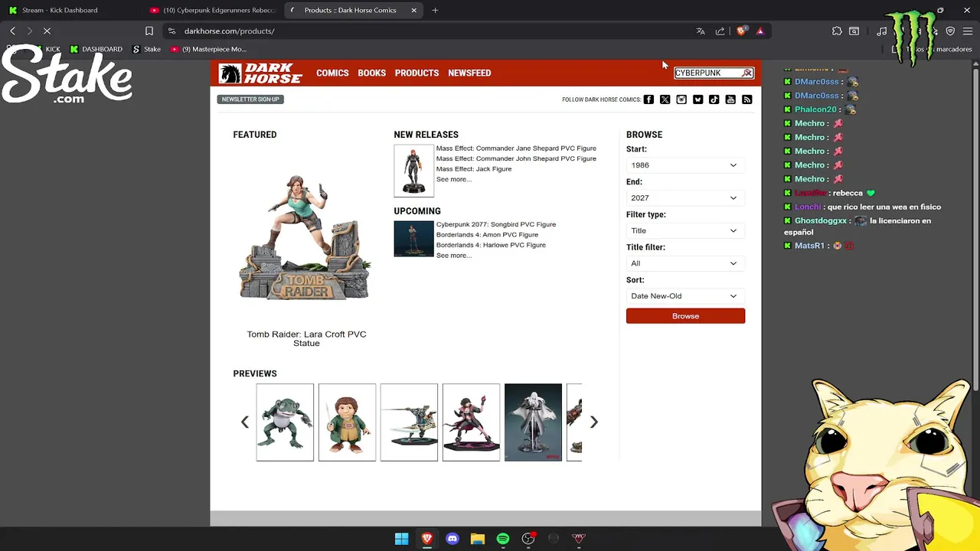Viewport: 980px width, 551px height.
Task: Open the Start year dropdown showing 1986
Action: pos(685,165)
